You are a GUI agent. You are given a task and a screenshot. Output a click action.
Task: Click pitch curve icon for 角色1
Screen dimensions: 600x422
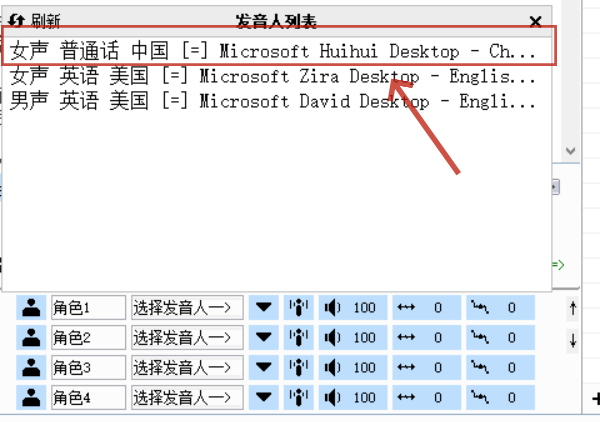coord(480,307)
